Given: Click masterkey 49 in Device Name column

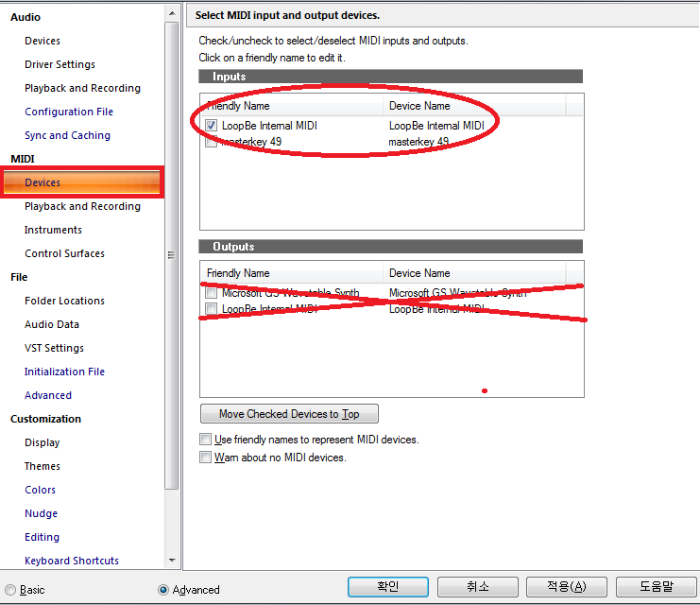Looking at the screenshot, I should click(418, 142).
